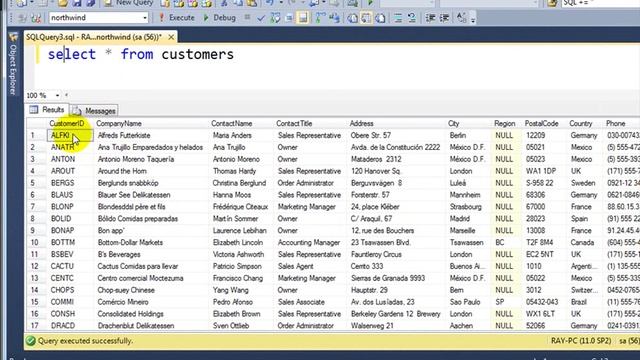This screenshot has width=640, height=360.
Task: Click the RAY-PC (11.0 SP2) status entry
Action: pos(581,341)
